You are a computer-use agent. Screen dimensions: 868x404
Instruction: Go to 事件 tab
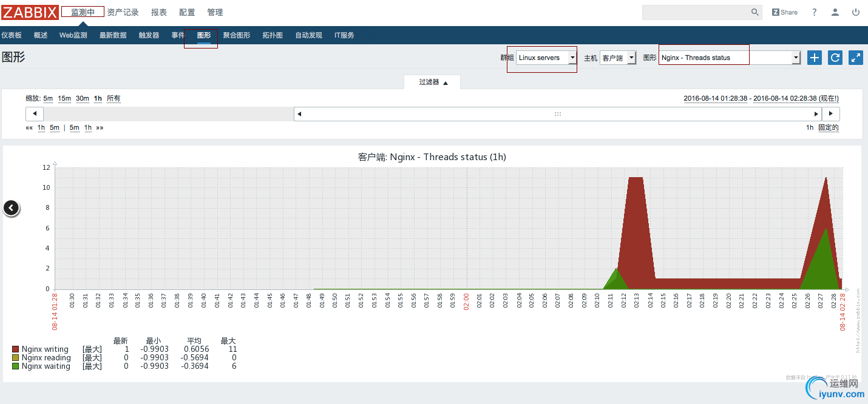(x=178, y=35)
